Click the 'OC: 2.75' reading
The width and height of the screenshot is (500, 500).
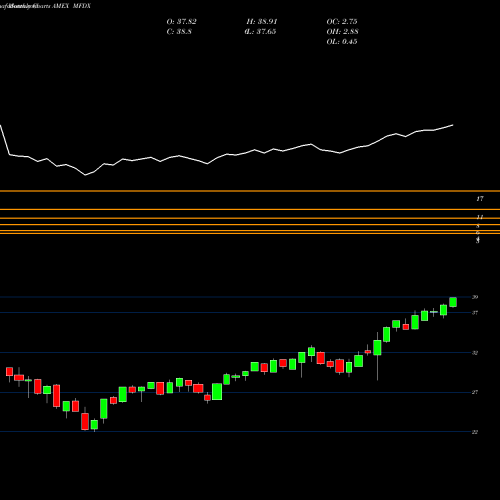coord(342,22)
